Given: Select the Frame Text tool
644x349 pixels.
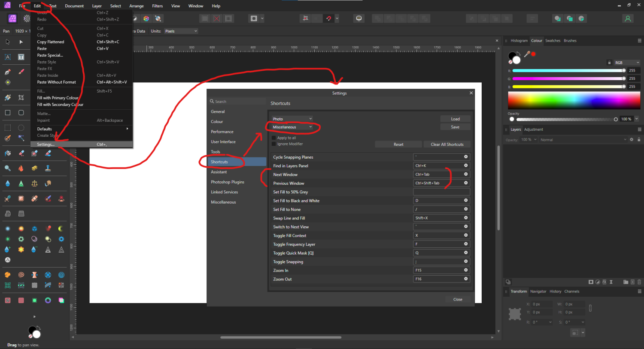Looking at the screenshot, I should coord(21,57).
